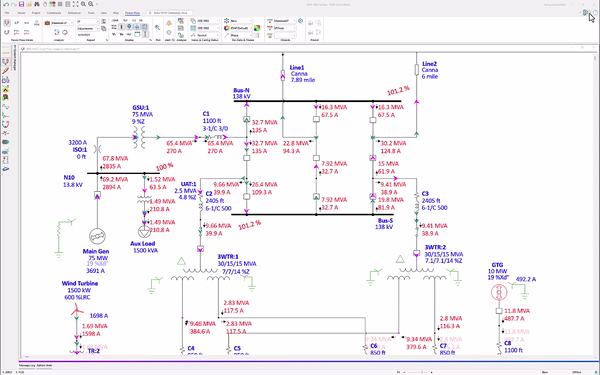Click the Save disk icon in quick access bar

[21, 4]
